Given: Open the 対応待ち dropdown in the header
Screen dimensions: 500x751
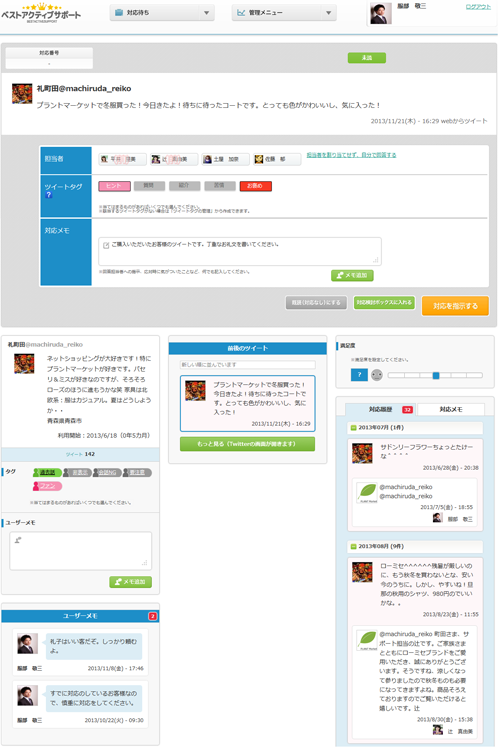Looking at the screenshot, I should [162, 13].
